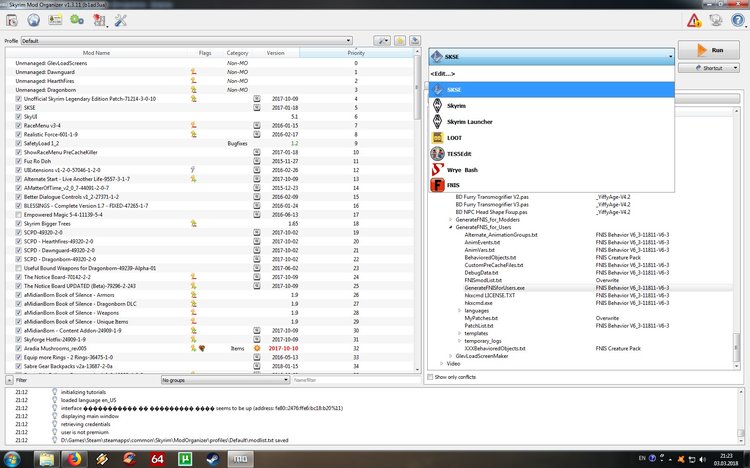Enable the Empowered Magic 5-4 mod checkbox
This screenshot has width=750, height=468.
[19, 215]
